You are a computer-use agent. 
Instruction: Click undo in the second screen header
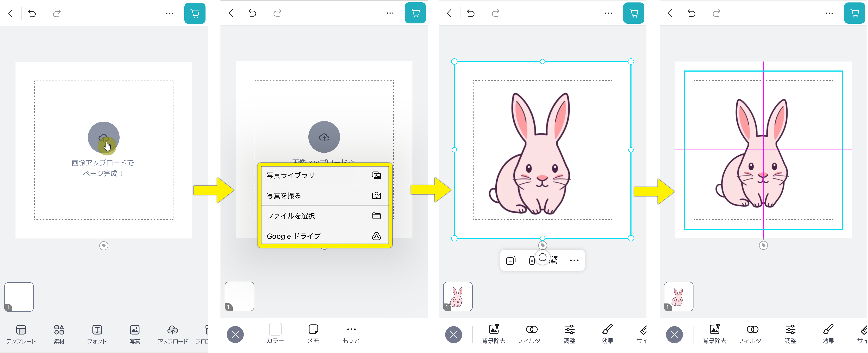coord(252,13)
